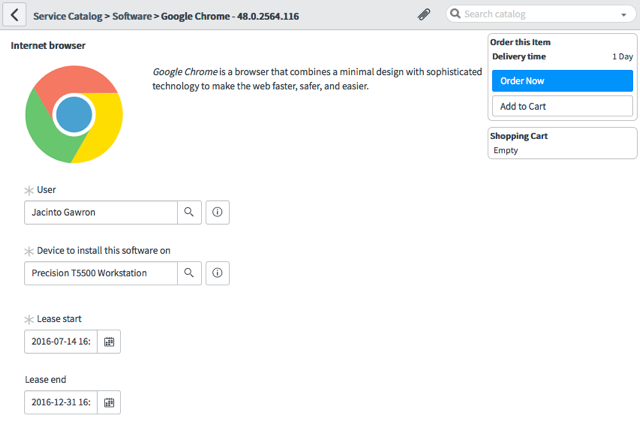Open calendar picker for Lease end
Image resolution: width=640 pixels, height=428 pixels.
(x=109, y=402)
